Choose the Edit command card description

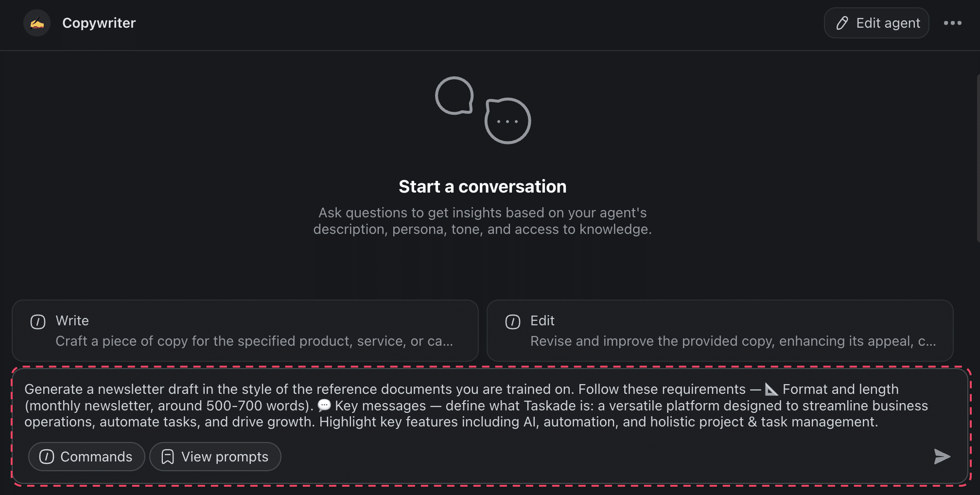(x=733, y=341)
